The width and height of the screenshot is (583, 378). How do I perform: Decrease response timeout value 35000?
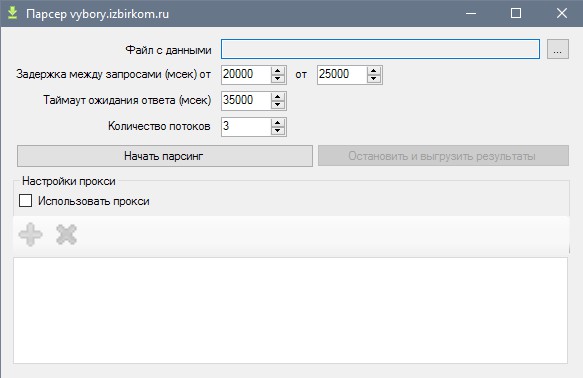(278, 105)
